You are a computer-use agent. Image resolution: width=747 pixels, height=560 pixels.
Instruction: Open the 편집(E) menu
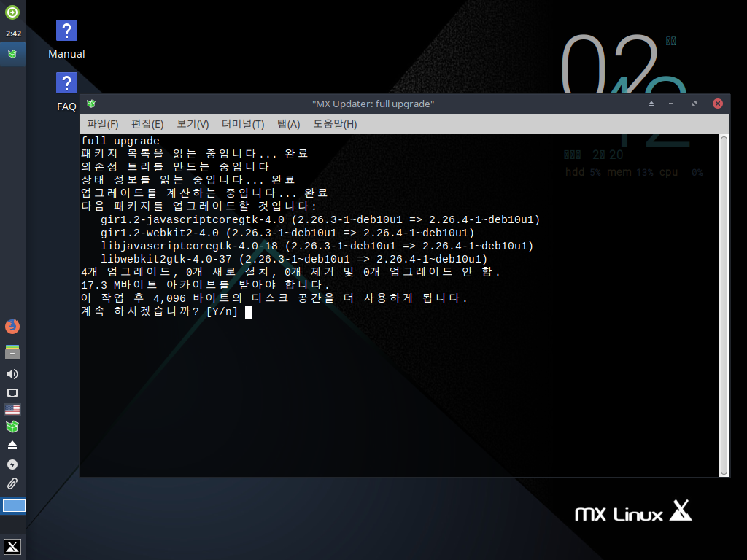coord(147,124)
